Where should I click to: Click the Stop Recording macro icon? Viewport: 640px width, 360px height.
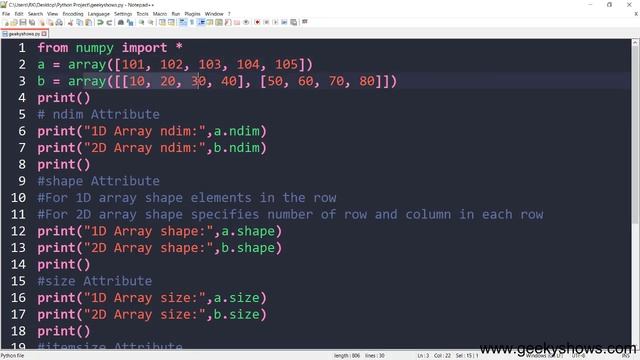tap(266, 22)
